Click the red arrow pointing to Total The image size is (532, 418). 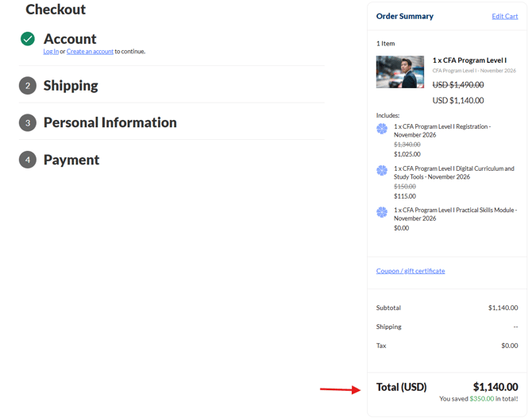pos(340,389)
